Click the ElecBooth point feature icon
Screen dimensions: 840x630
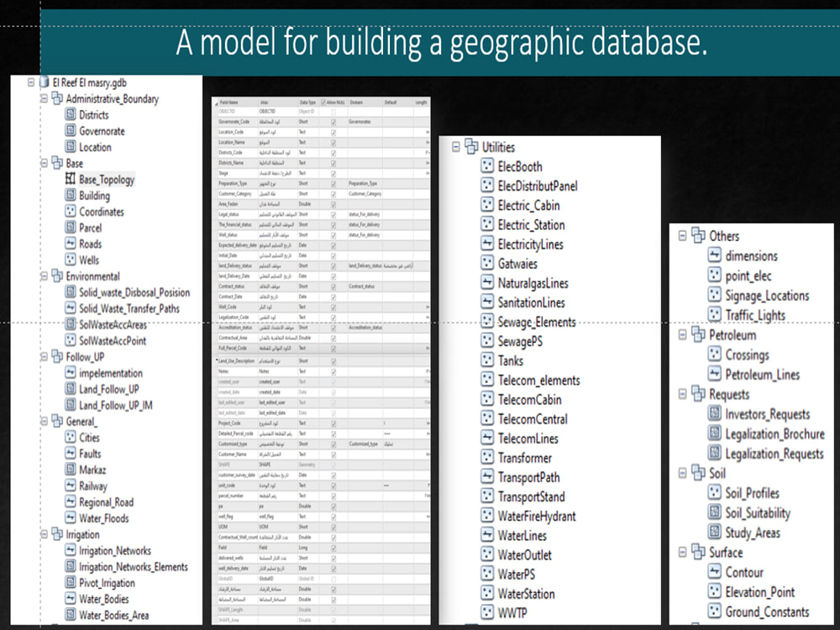[x=487, y=165]
